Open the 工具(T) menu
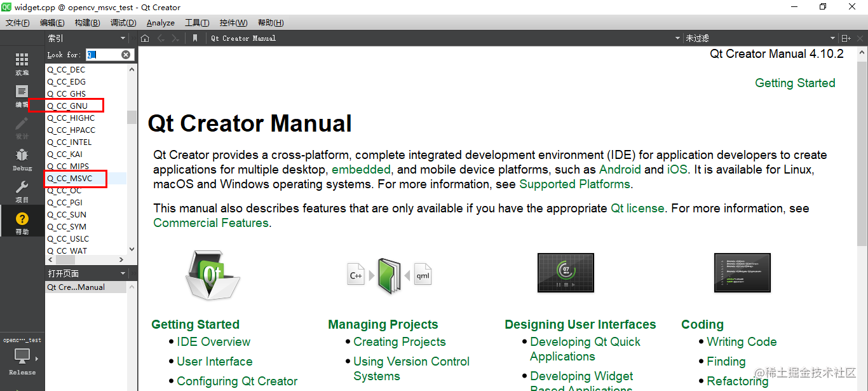Image resolution: width=868 pixels, height=391 pixels. click(197, 22)
